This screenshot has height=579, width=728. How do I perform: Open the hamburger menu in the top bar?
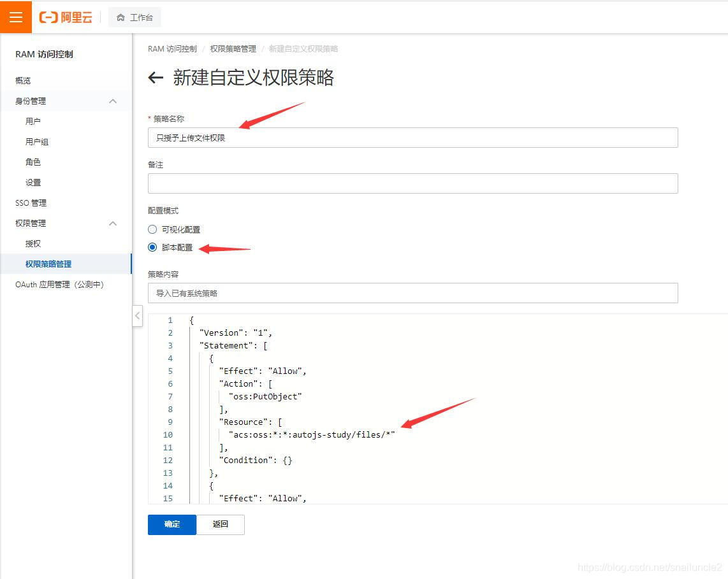(x=16, y=17)
